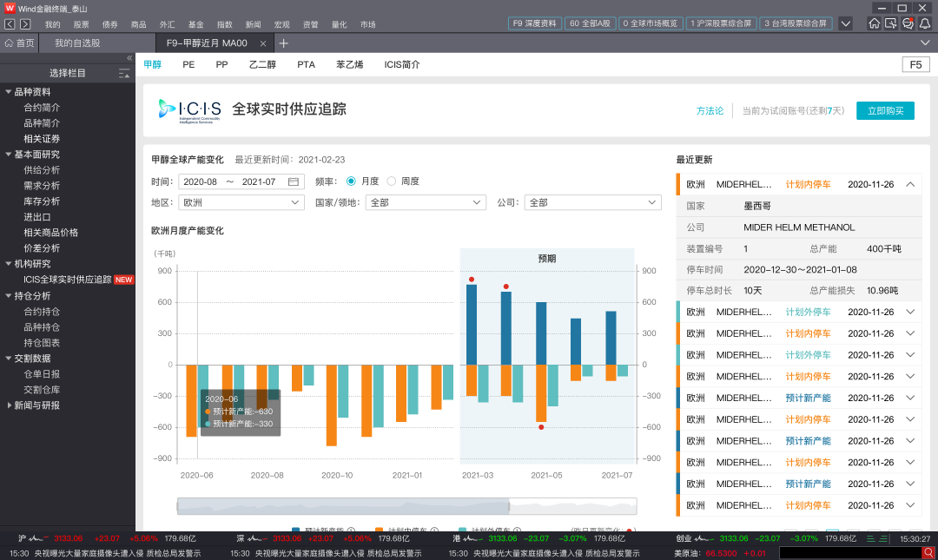
Task: Click the F5 refresh button
Action: coord(916,64)
